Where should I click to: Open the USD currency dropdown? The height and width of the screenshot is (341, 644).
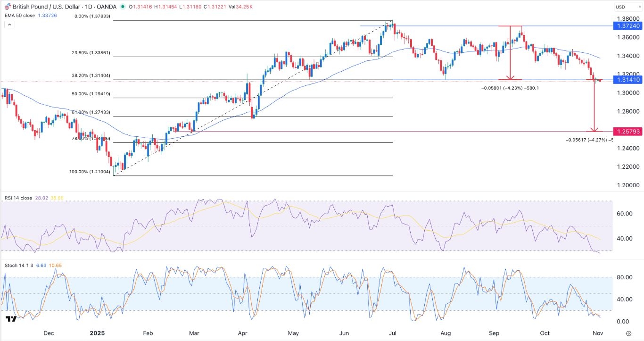627,7
